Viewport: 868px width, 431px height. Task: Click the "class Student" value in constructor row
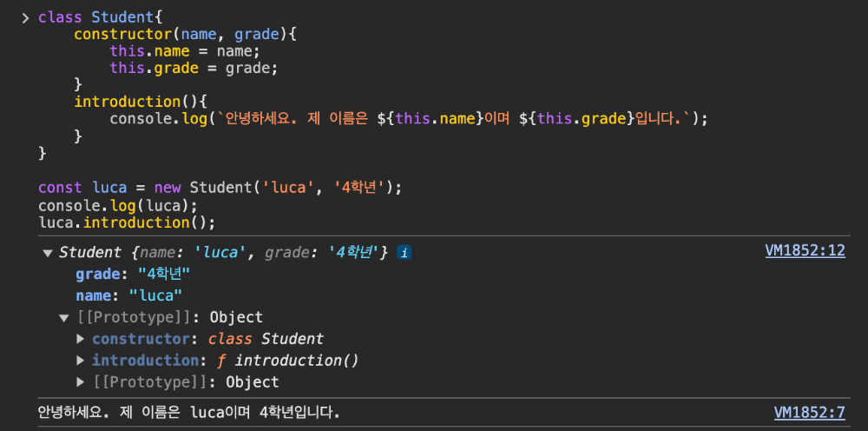coord(266,339)
